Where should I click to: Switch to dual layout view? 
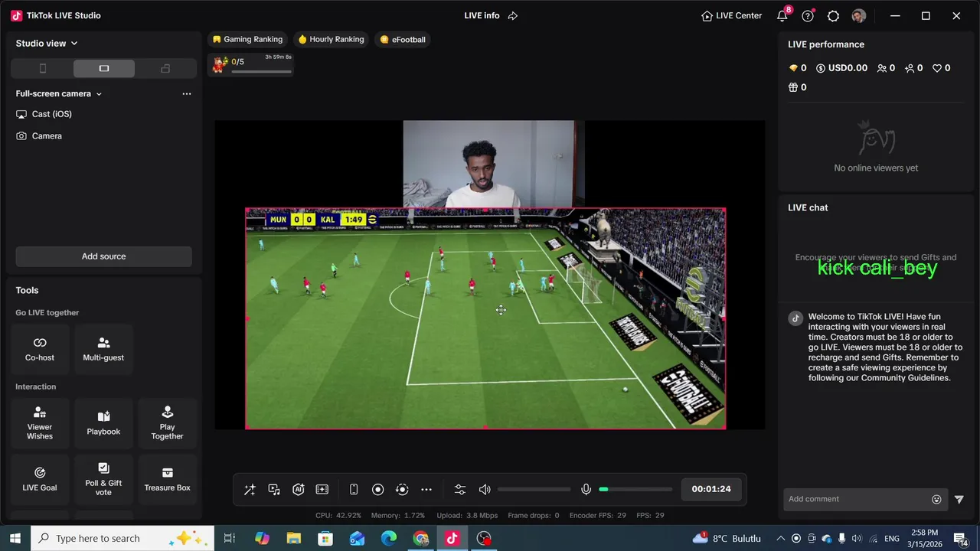pos(165,69)
